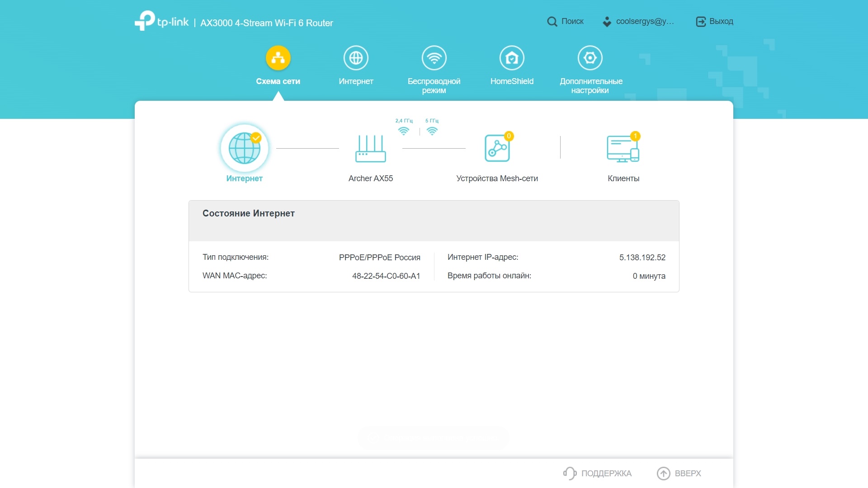This screenshot has width=868, height=488.
Task: Select the Archer AX55 router icon
Action: [x=371, y=148]
